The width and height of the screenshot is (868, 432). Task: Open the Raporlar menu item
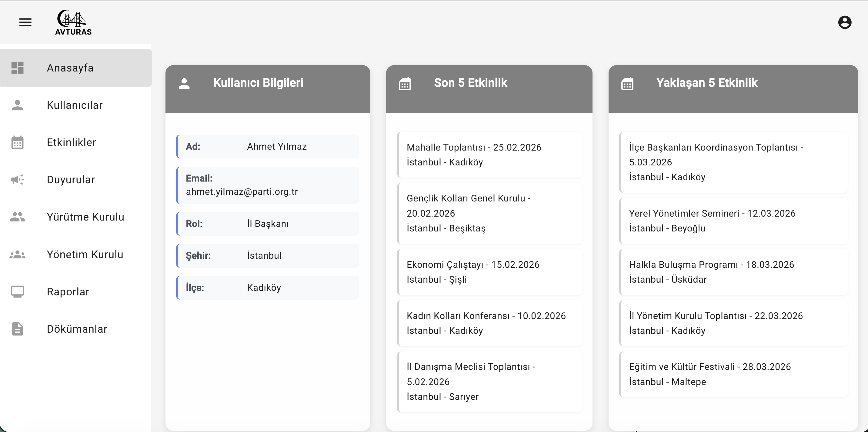click(68, 292)
